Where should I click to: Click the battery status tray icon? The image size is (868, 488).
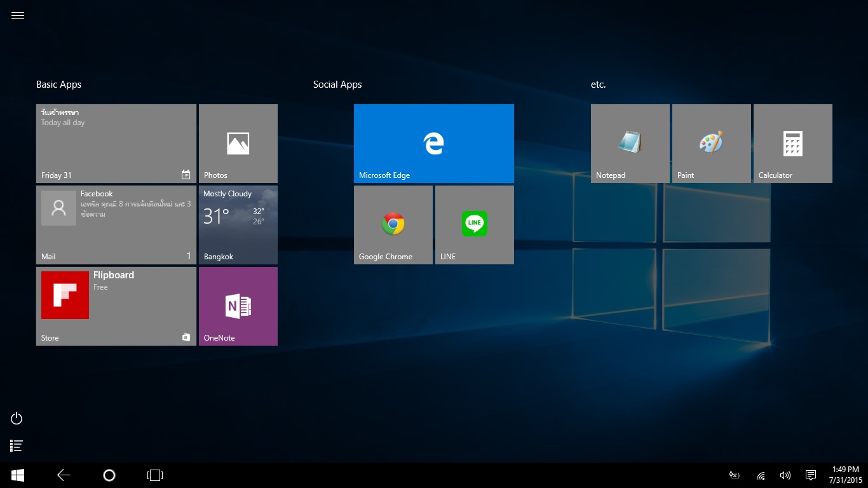pos(735,475)
